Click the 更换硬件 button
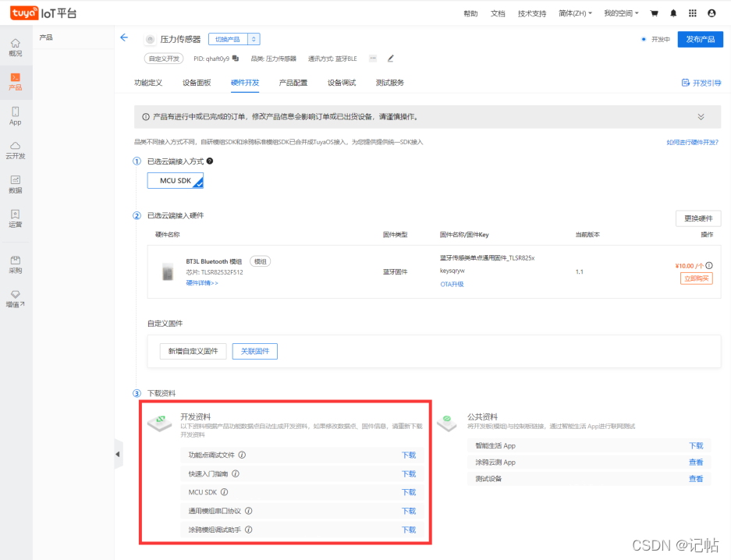 click(698, 218)
